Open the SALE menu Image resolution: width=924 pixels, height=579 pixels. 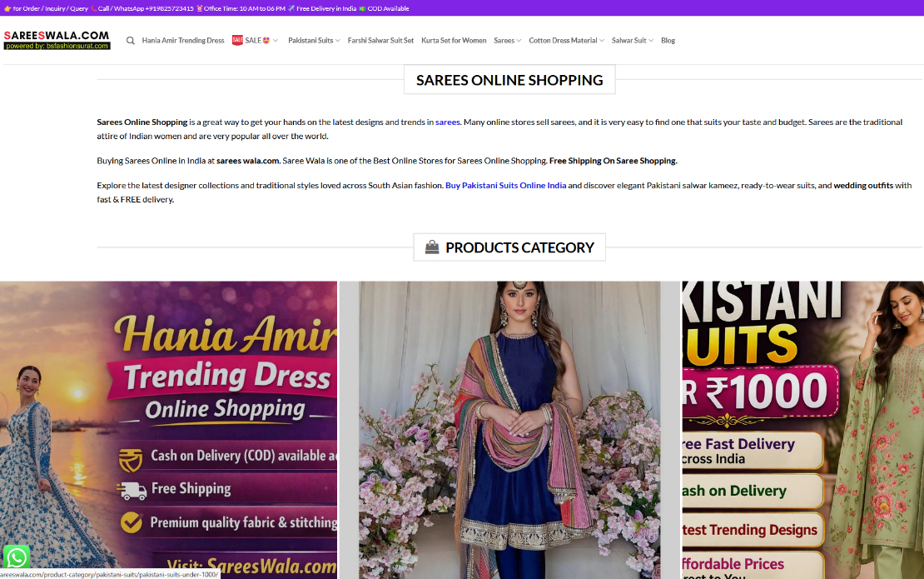(x=257, y=41)
